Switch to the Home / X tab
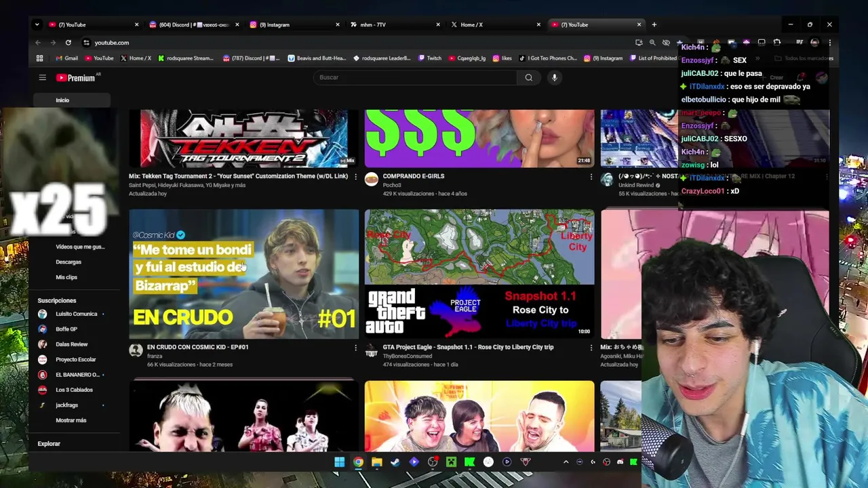 pyautogui.click(x=494, y=24)
